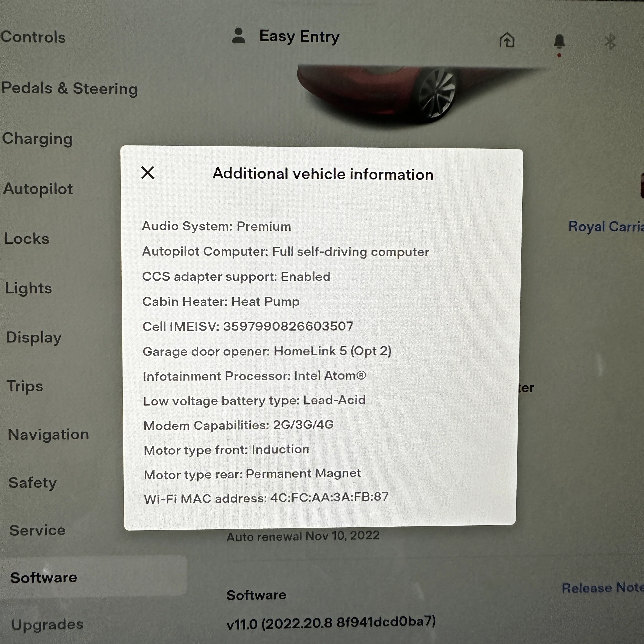644x644 pixels.
Task: Switch to Lights settings
Action: (x=28, y=288)
